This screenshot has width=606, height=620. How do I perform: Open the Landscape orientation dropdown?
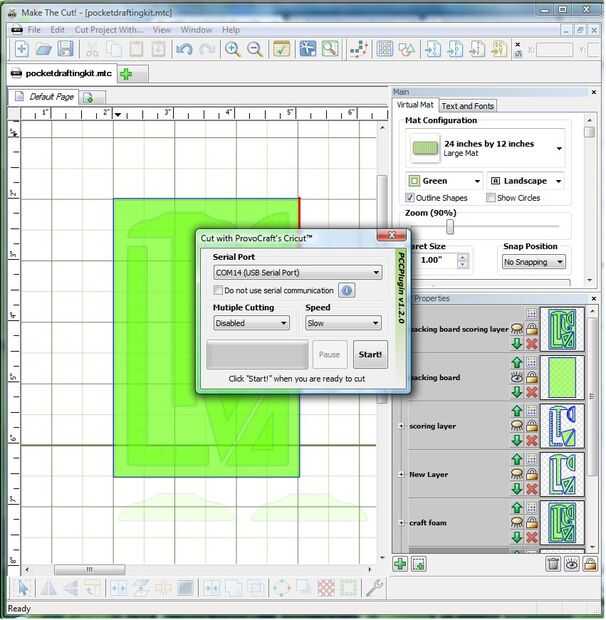pyautogui.click(x=526, y=181)
